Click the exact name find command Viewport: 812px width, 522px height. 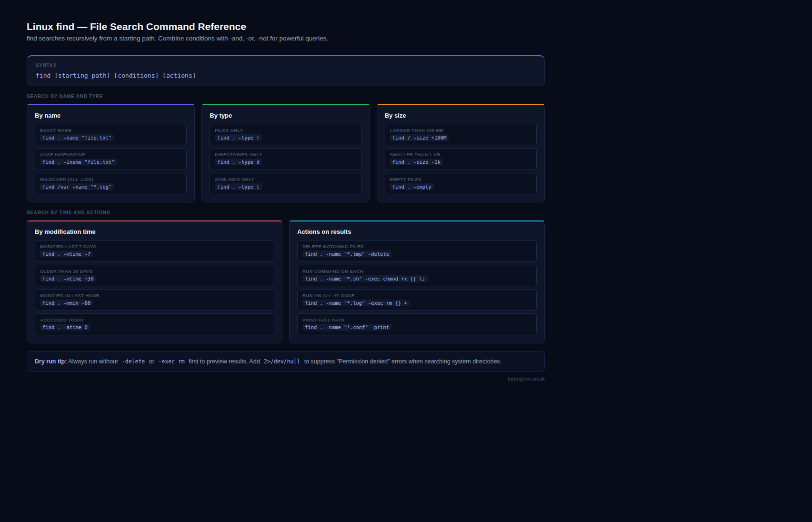click(77, 138)
